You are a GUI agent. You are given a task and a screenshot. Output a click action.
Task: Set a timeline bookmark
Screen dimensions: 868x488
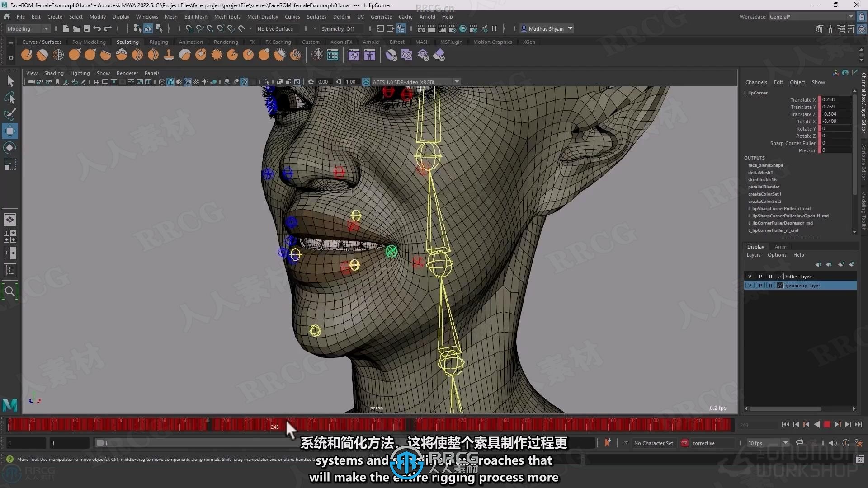tap(608, 443)
